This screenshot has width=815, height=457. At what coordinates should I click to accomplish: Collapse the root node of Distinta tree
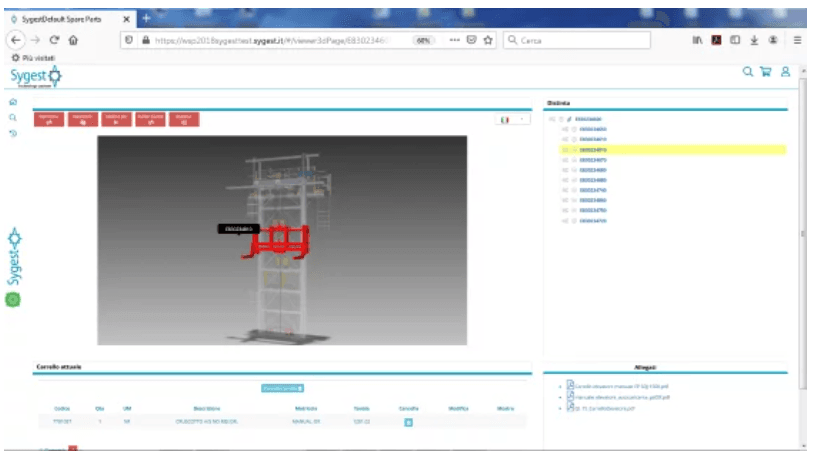click(552, 119)
